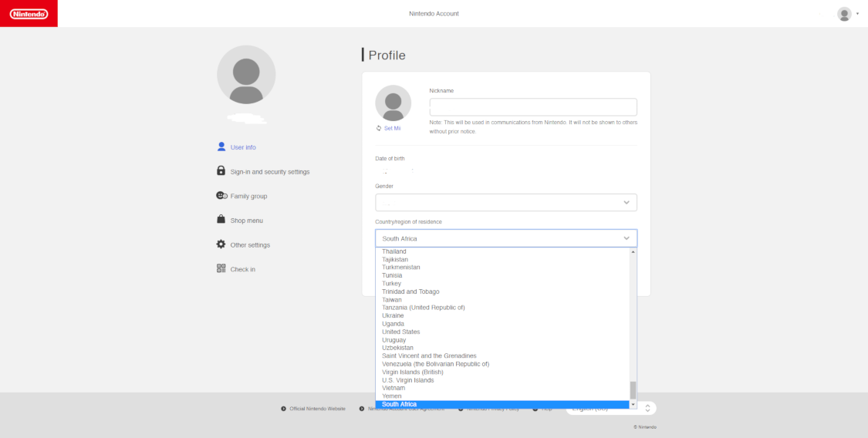Viewport: 868px width, 438px height.
Task: Click the dropdown list scrollbar thumb
Action: (x=633, y=390)
